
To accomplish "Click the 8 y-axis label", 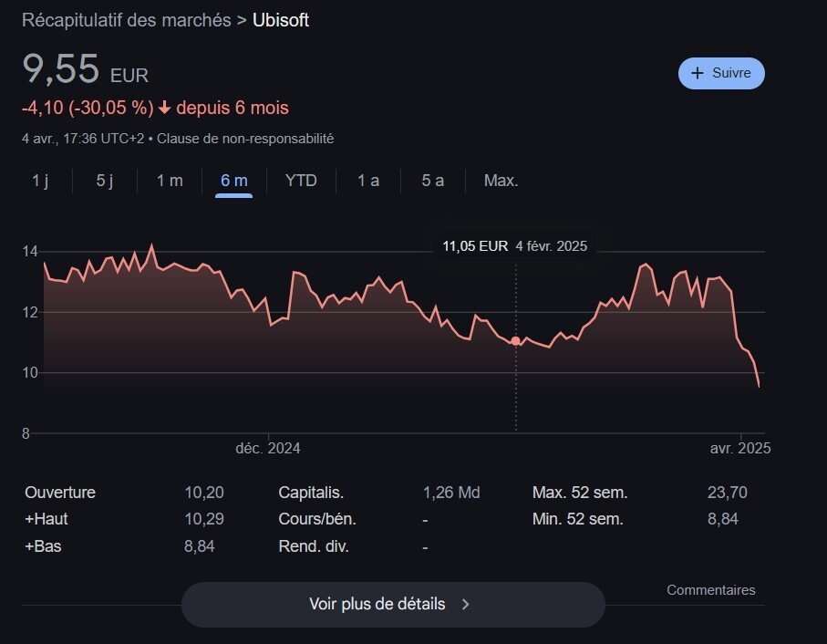I will point(26,434).
